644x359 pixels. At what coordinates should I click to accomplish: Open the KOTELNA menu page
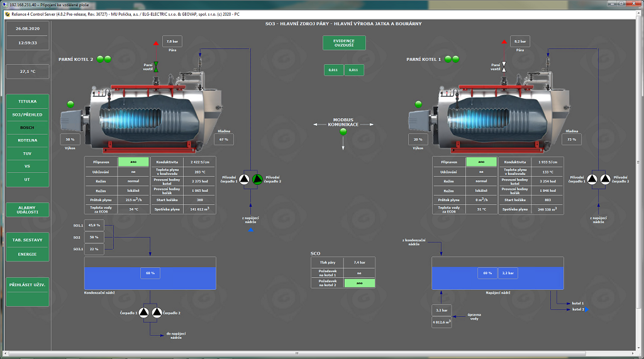tap(28, 140)
